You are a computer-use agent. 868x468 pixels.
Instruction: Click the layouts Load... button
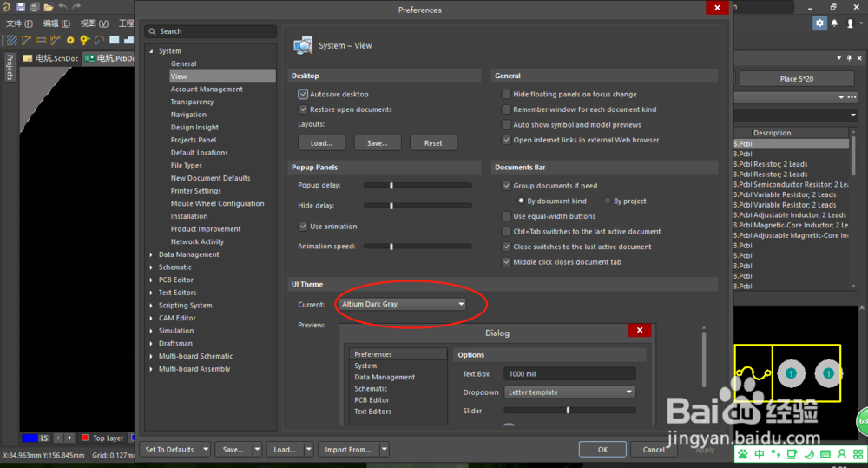coord(321,143)
